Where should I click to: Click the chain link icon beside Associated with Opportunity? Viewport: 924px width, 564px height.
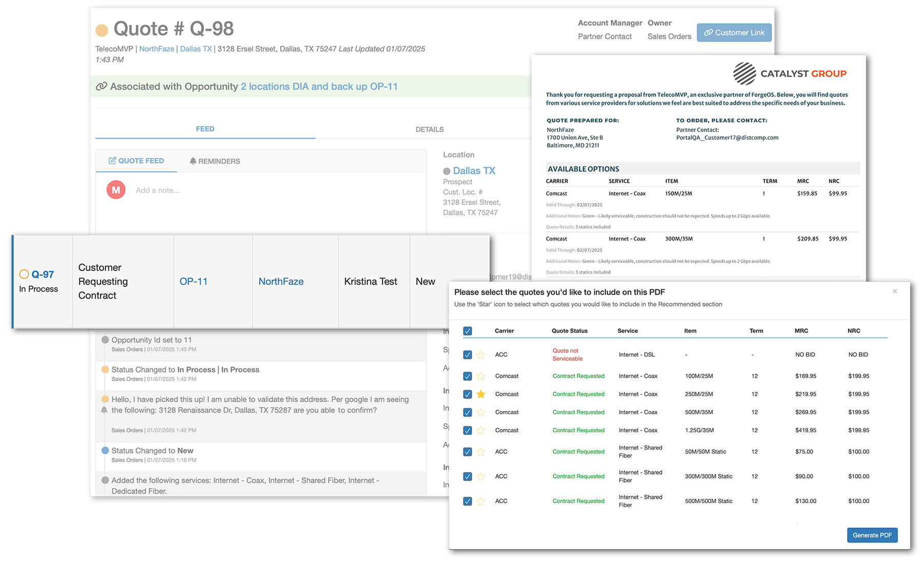(x=102, y=86)
